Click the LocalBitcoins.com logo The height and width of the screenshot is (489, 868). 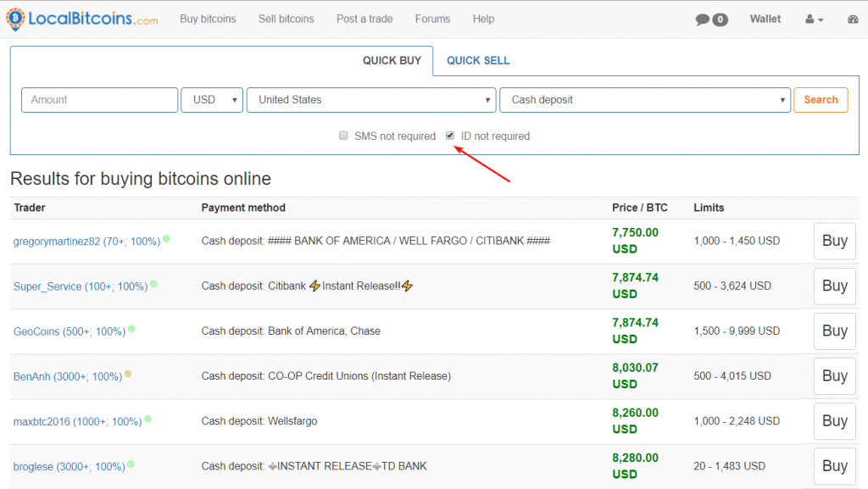(x=82, y=19)
